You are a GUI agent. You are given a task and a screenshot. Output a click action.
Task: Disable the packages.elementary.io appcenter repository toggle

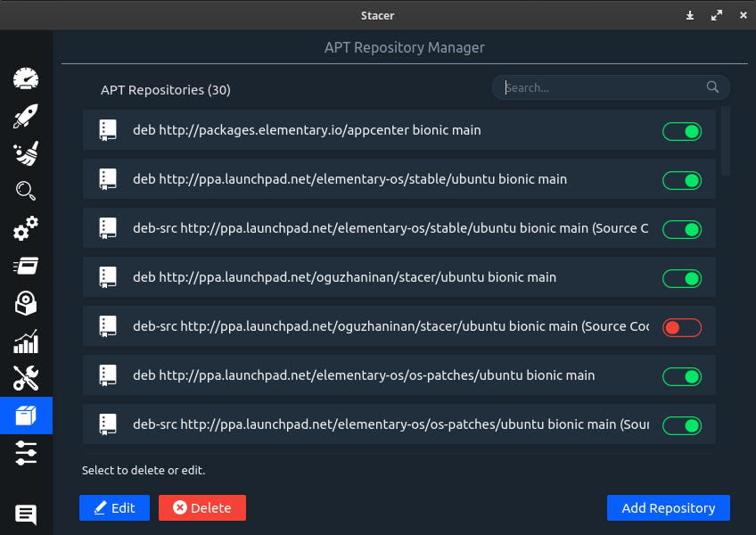pyautogui.click(x=682, y=131)
